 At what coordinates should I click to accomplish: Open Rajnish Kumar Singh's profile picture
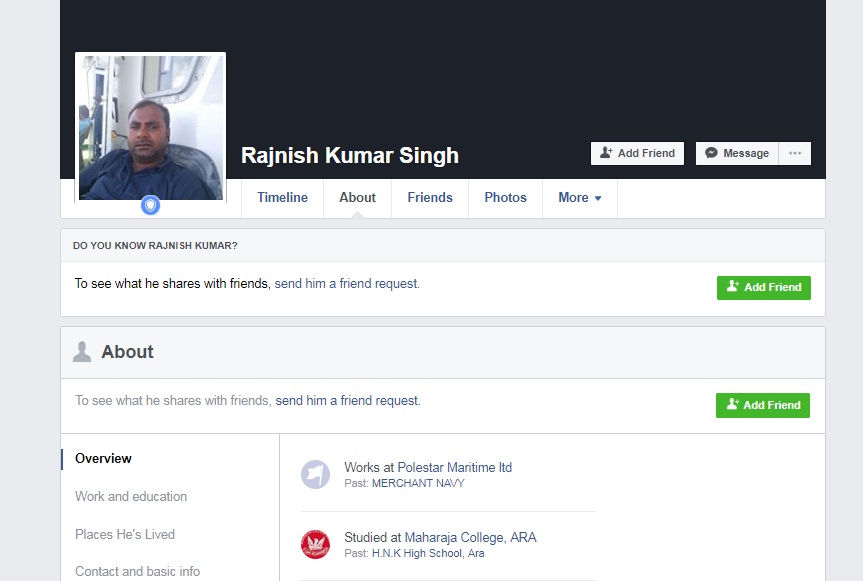click(150, 127)
